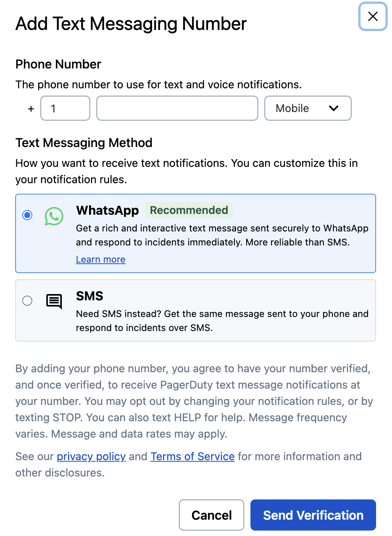Viewport: 392px width, 536px height.
Task: Click the SMS message bubble icon
Action: (x=54, y=301)
